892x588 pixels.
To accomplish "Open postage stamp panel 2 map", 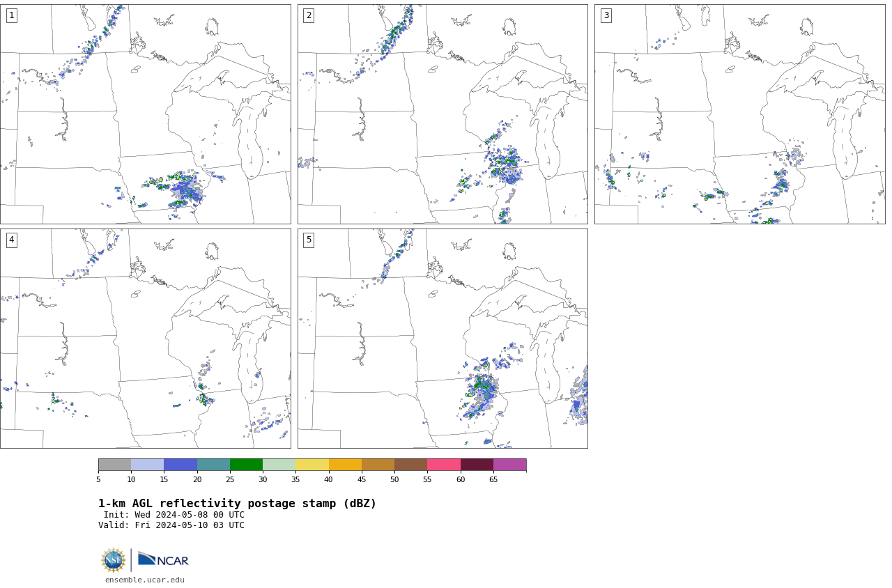I will pyautogui.click(x=443, y=114).
